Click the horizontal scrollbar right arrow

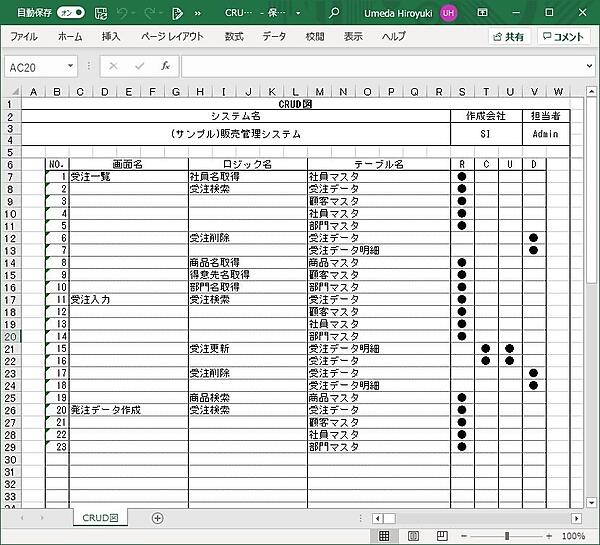pos(576,519)
